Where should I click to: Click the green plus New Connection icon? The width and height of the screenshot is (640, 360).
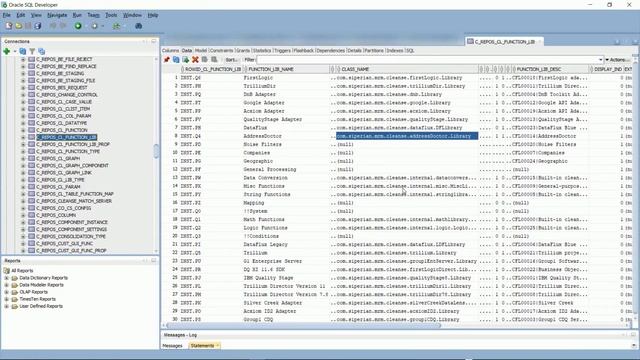(x=7, y=51)
